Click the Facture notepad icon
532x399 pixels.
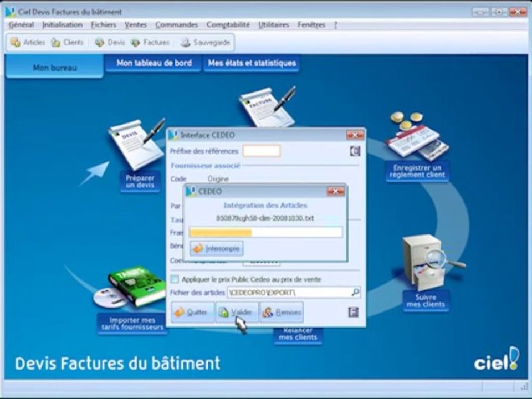point(267,106)
